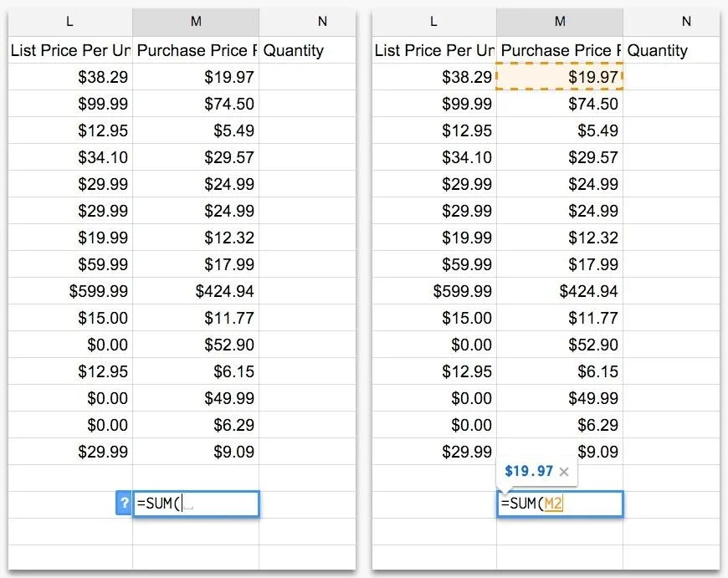728x578 pixels.
Task: Select column L header in left sheet
Action: tap(70, 22)
